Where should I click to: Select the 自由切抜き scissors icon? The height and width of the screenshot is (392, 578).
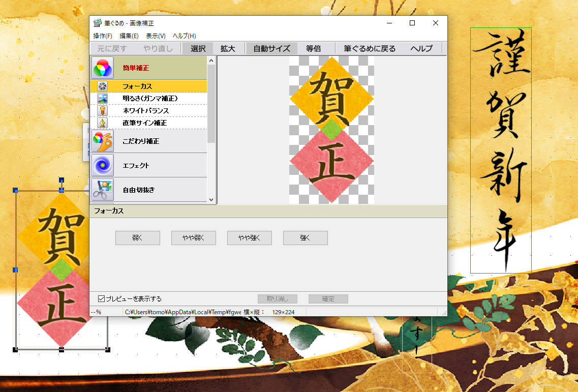pyautogui.click(x=102, y=190)
